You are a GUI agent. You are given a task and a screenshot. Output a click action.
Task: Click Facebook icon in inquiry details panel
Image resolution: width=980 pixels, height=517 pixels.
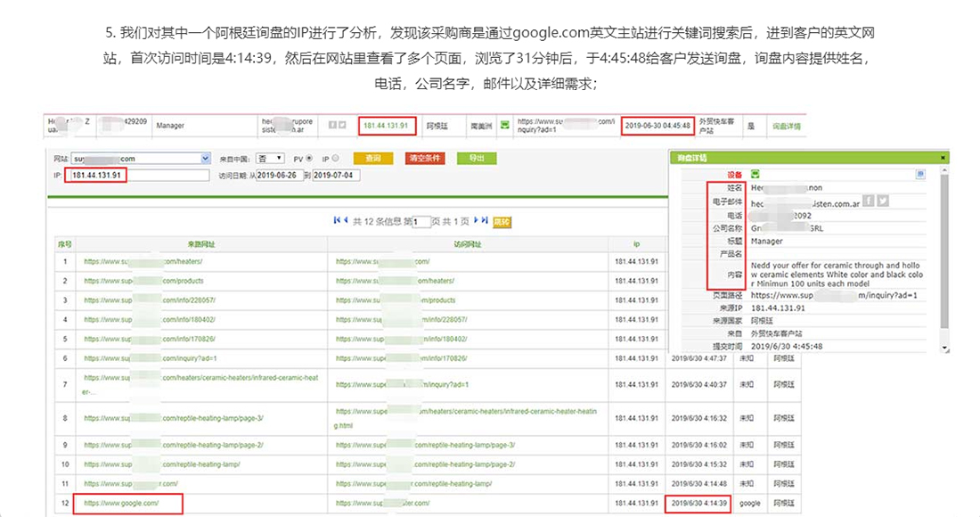tap(869, 201)
